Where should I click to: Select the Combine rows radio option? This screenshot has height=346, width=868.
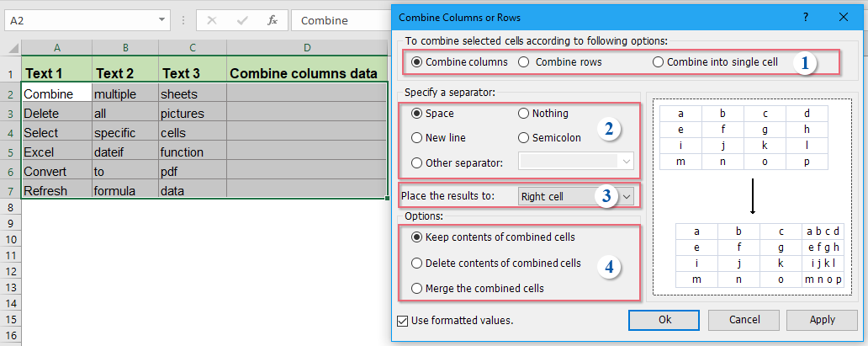(524, 61)
